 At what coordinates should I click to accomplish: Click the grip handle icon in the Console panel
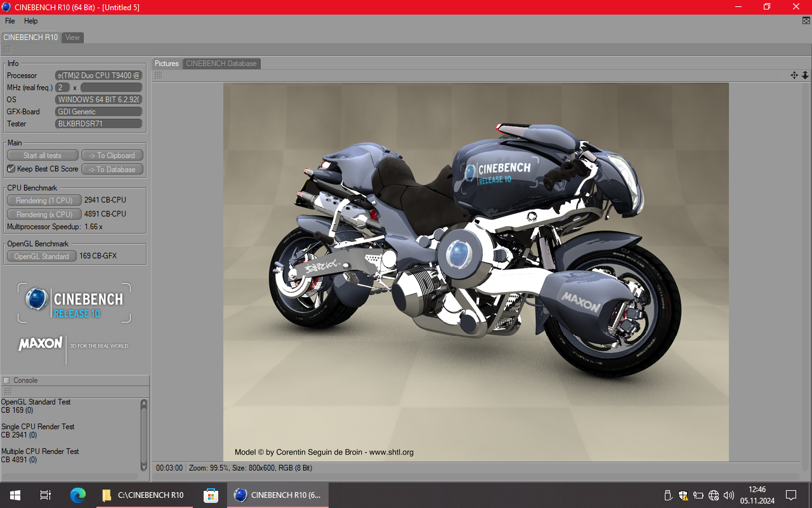[x=8, y=392]
